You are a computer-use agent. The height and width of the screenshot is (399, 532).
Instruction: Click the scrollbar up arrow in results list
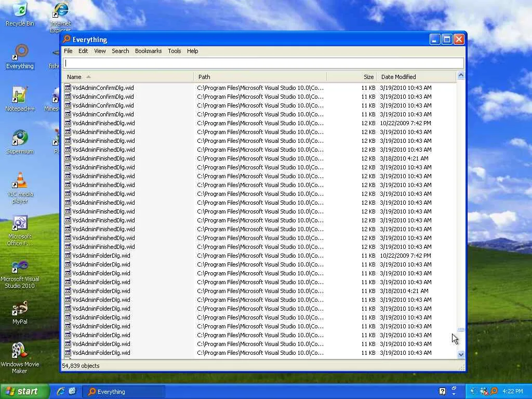(x=461, y=75)
